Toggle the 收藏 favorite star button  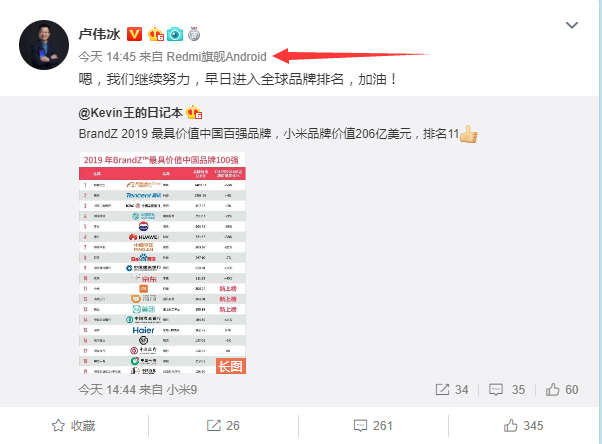click(73, 426)
